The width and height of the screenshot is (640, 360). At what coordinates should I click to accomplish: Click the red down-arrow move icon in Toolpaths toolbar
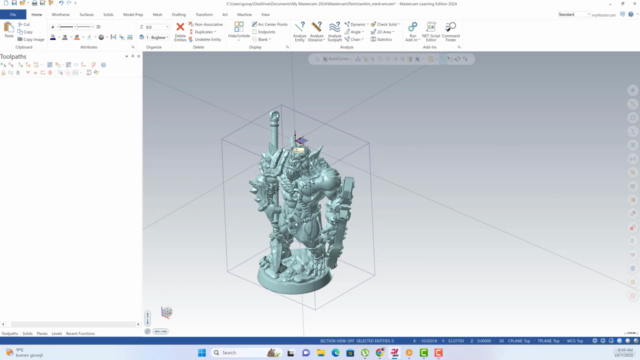(28, 73)
